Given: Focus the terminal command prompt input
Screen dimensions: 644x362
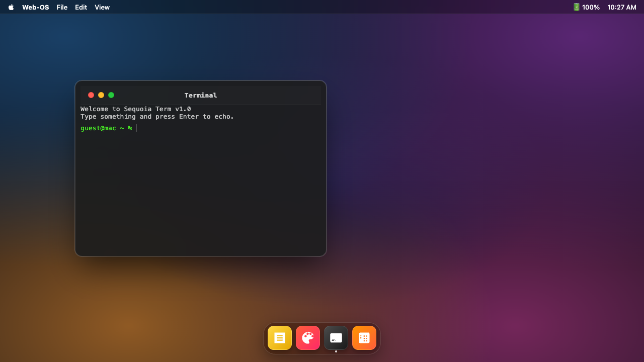Looking at the screenshot, I should pos(228,128).
